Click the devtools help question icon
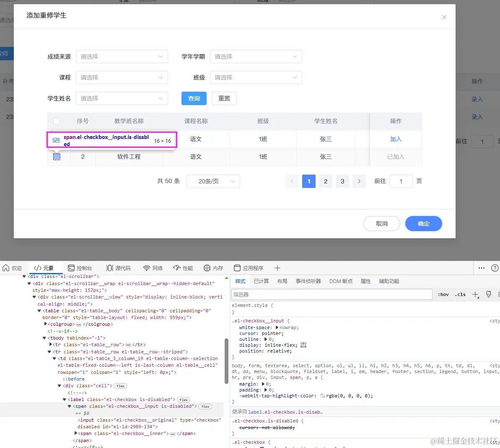Image resolution: width=500 pixels, height=448 pixels. (495, 268)
